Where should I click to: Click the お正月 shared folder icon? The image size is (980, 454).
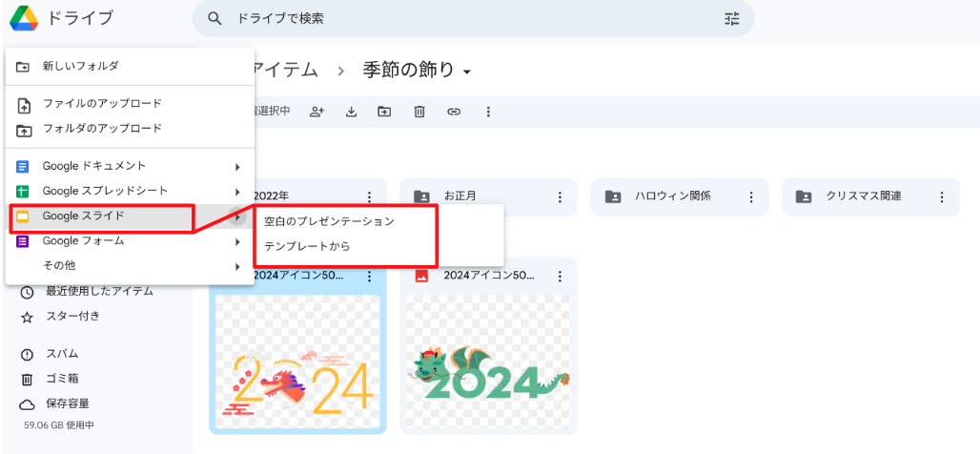[422, 196]
